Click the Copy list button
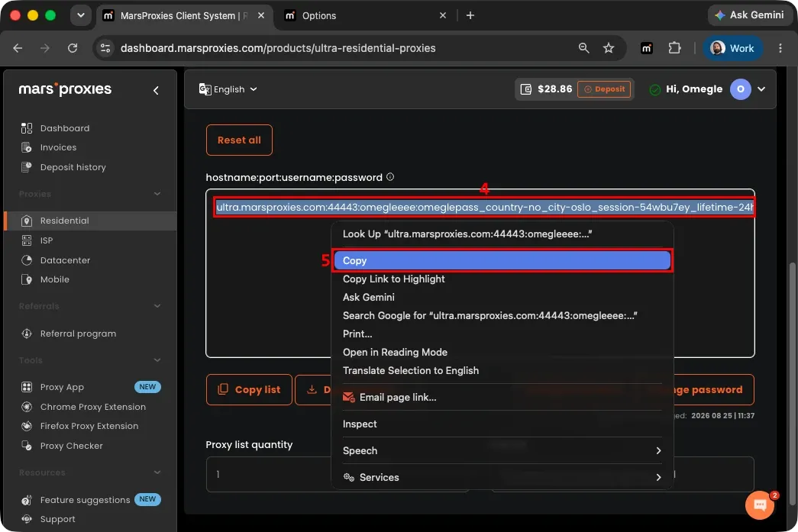The height and width of the screenshot is (532, 798). click(x=250, y=389)
